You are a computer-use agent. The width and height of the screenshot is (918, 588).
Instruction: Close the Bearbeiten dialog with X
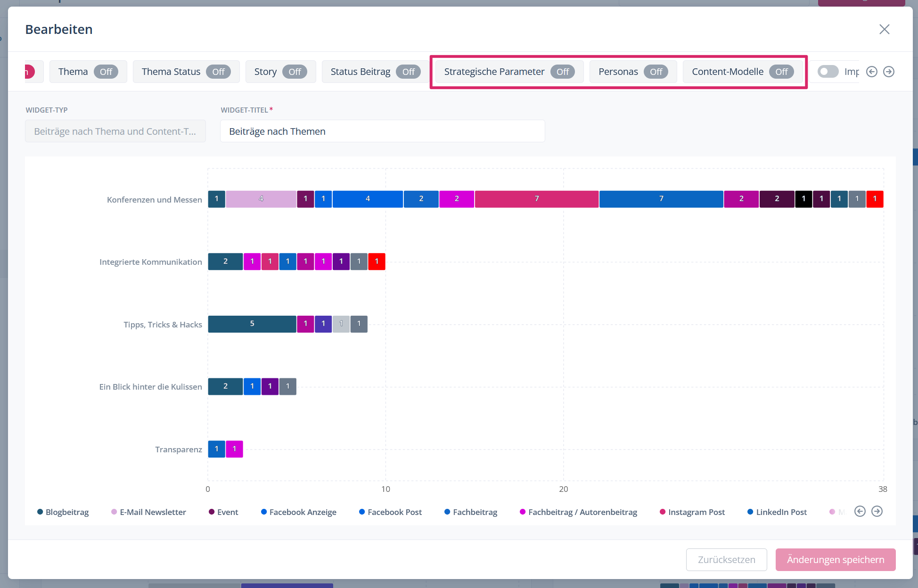pos(884,29)
